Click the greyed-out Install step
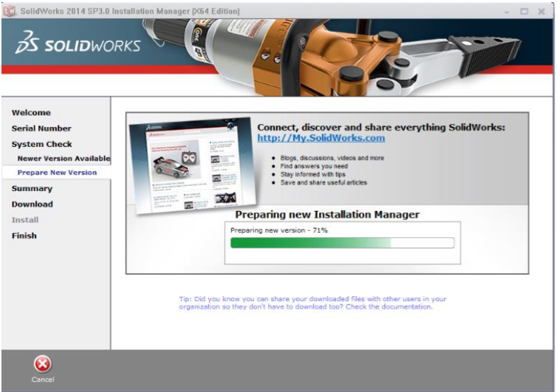 pyautogui.click(x=25, y=220)
